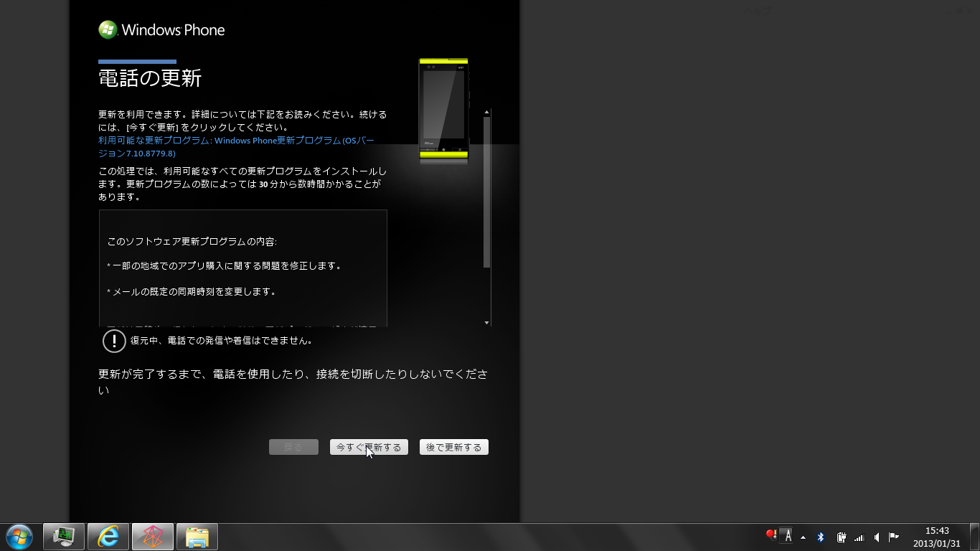The height and width of the screenshot is (551, 980).
Task: Click the red ball IME pad icon
Action: click(x=771, y=534)
